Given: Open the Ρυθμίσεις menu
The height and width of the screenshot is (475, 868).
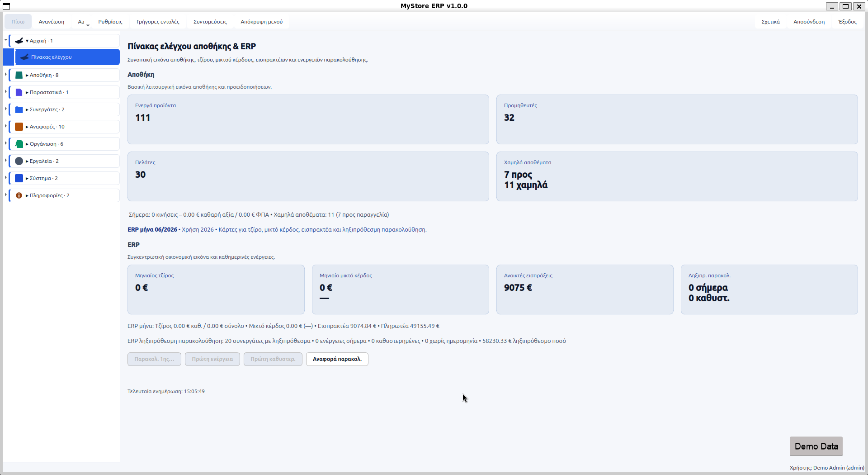Looking at the screenshot, I should (110, 22).
